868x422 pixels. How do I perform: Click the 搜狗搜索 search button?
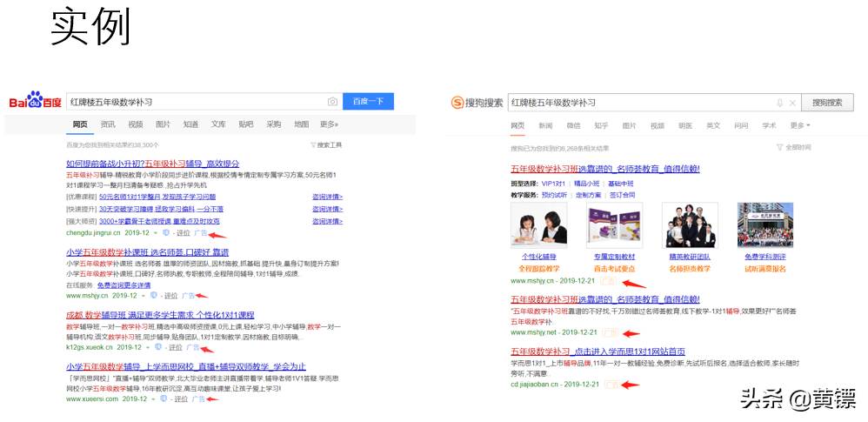coord(828,103)
